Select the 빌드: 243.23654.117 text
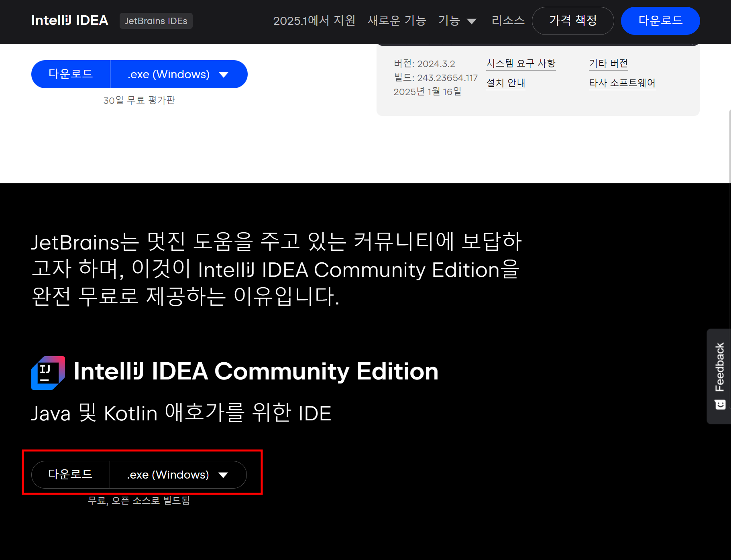 (x=436, y=78)
